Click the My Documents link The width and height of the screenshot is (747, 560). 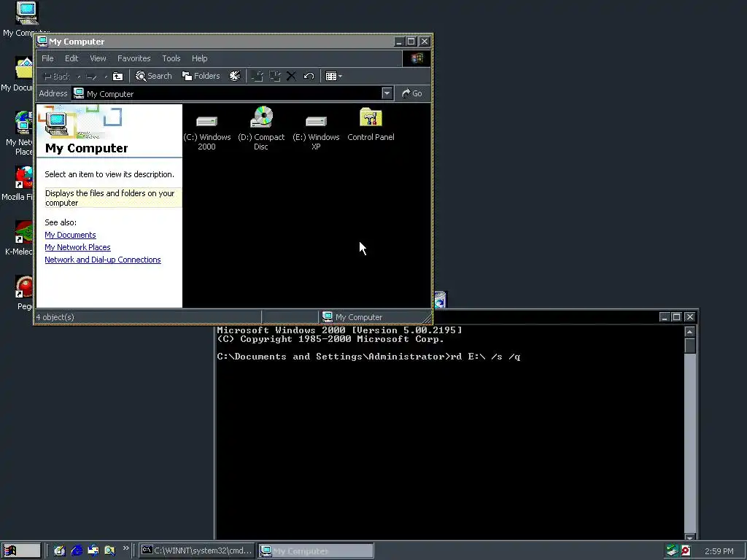pyautogui.click(x=71, y=235)
